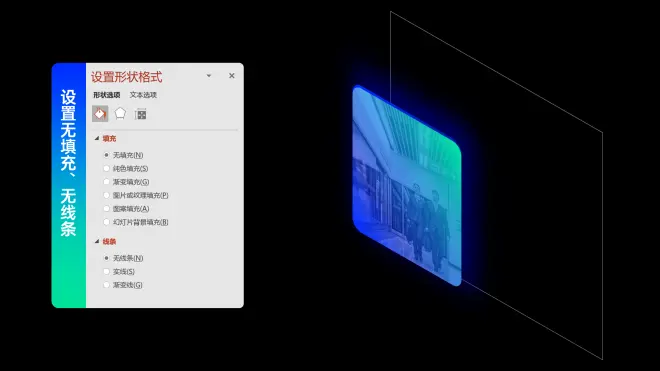Collapse the 线条 section triangle
This screenshot has width=660, height=371.
(97, 241)
